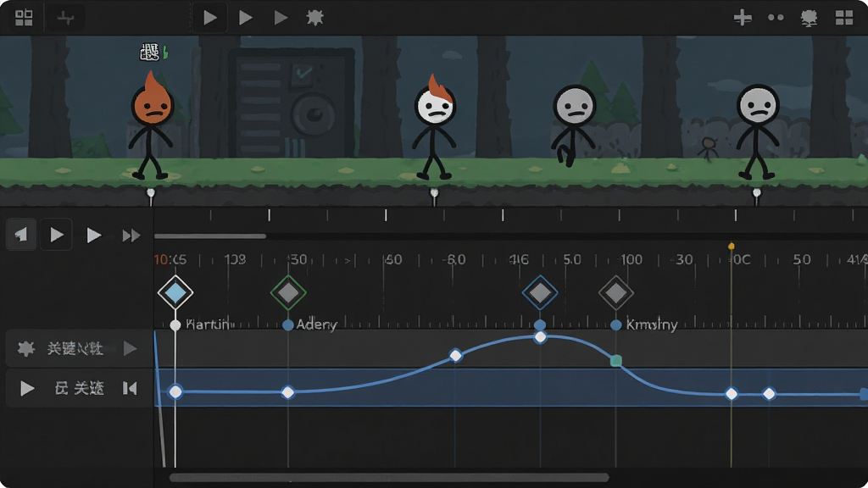Select the gray keyframe diamond above Kmolny
Screen dimensions: 868x488
tap(616, 292)
